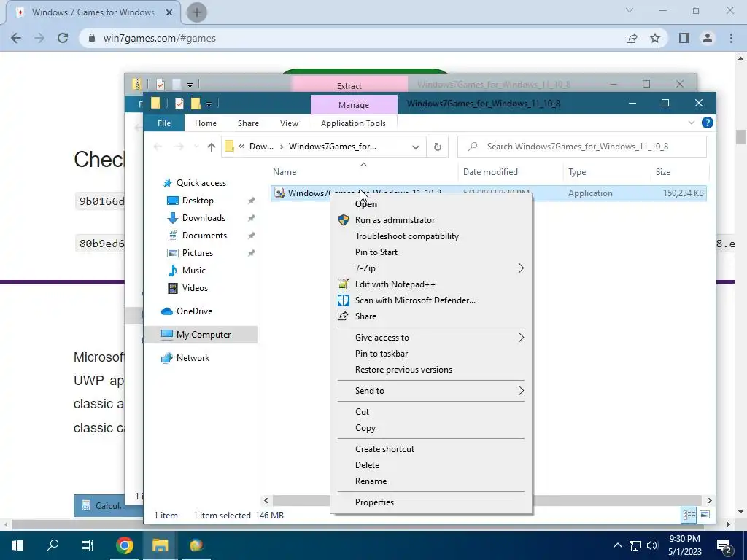This screenshot has height=560, width=747.
Task: Choose Create shortcut entry
Action: pyautogui.click(x=384, y=449)
